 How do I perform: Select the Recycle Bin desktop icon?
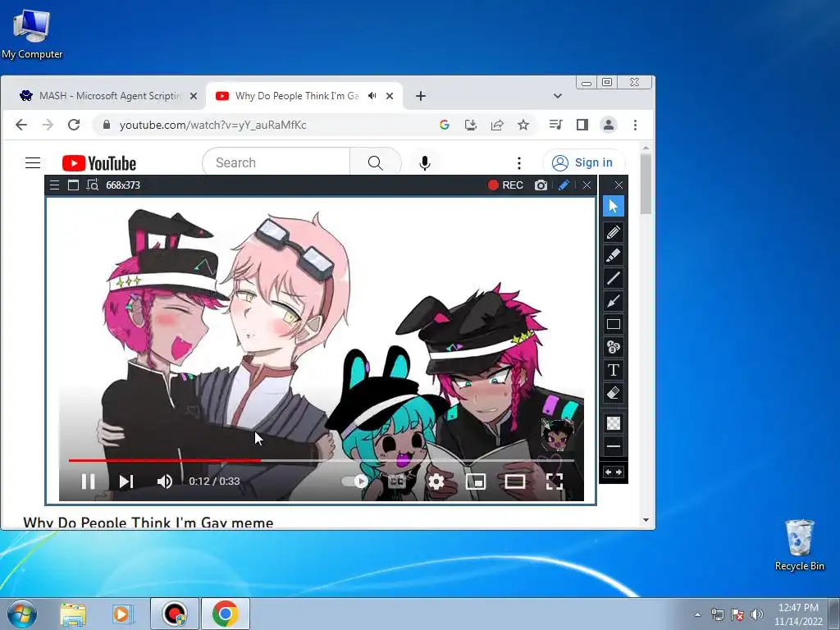800,545
